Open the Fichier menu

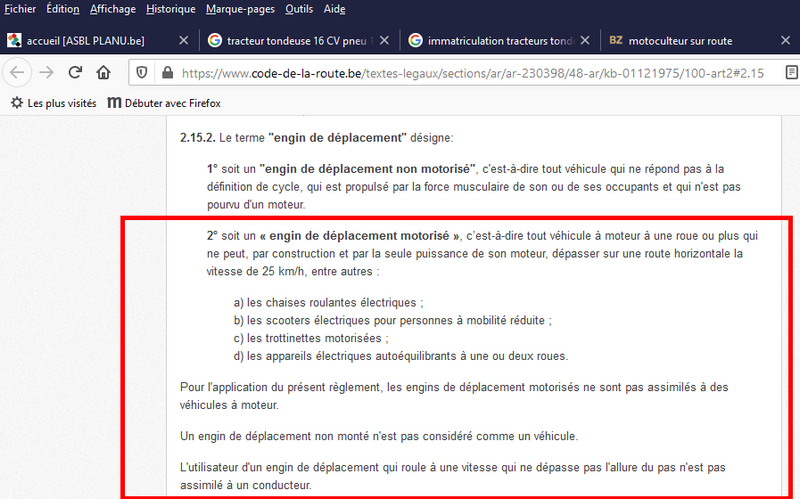click(x=20, y=9)
